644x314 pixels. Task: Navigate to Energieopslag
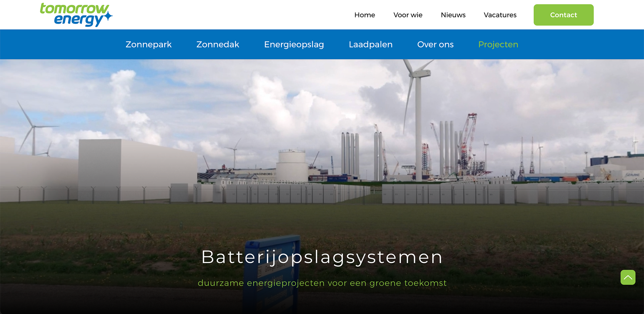294,45
